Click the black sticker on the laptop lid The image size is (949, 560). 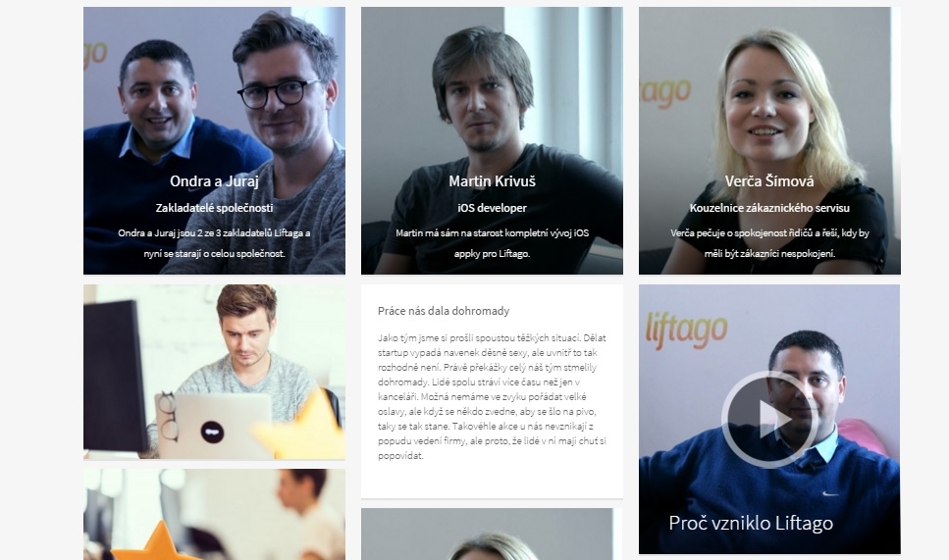(212, 433)
